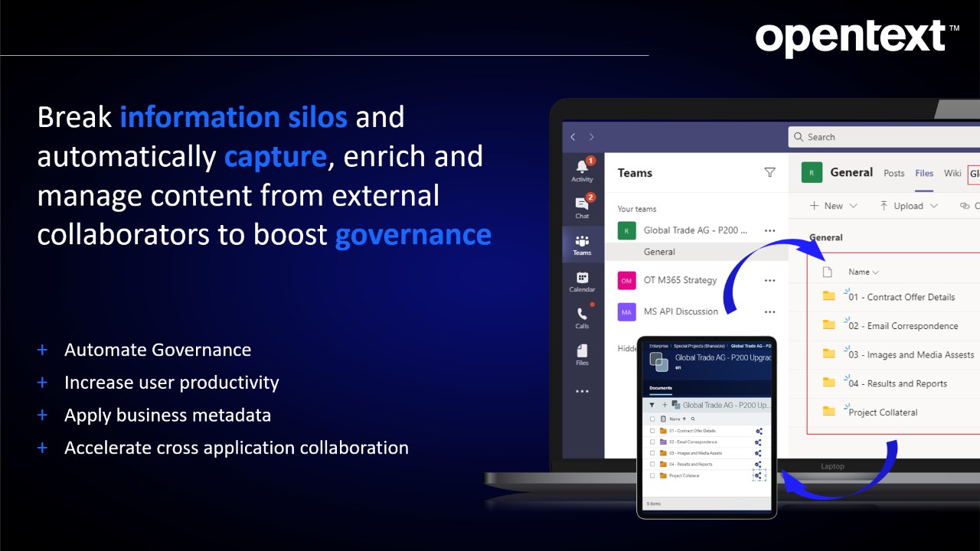
Task: Open folder 03 - Images and Media Assests in Teams
Action: click(911, 355)
